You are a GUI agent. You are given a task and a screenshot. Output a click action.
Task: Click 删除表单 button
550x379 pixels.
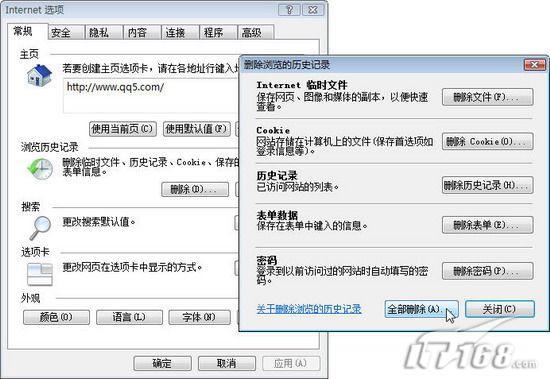[488, 225]
